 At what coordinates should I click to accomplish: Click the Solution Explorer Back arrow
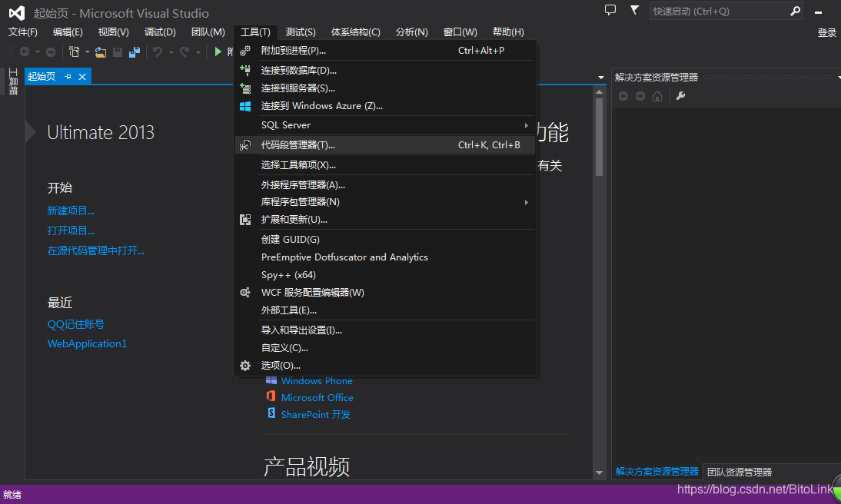coord(623,96)
